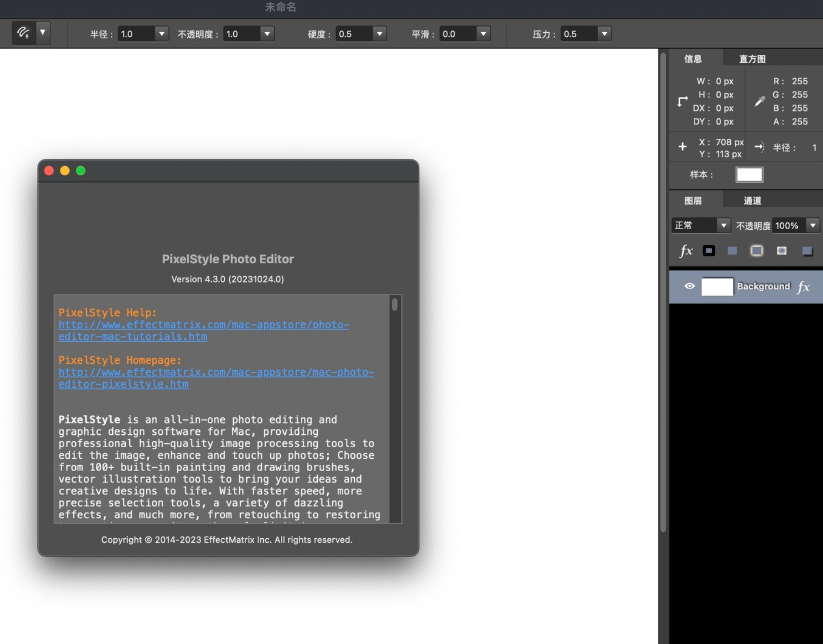823x644 pixels.
Task: Switch to the 图层 tab
Action: click(x=693, y=201)
